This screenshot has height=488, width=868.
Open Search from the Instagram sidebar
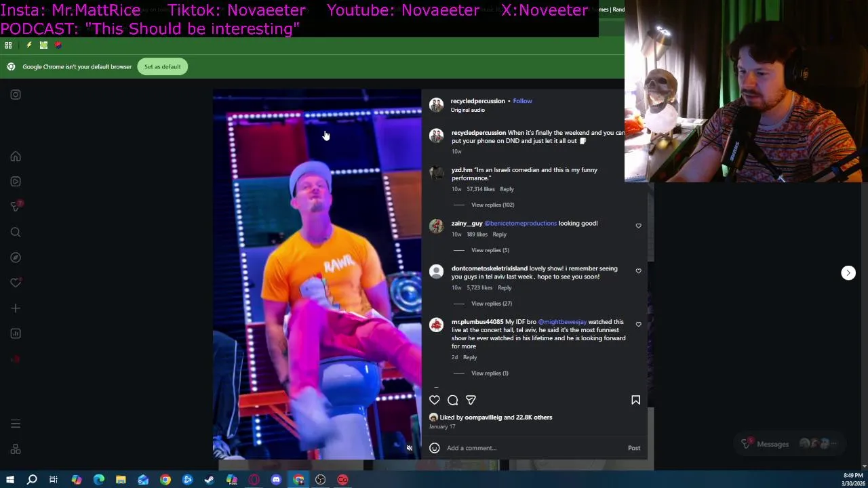point(16,232)
